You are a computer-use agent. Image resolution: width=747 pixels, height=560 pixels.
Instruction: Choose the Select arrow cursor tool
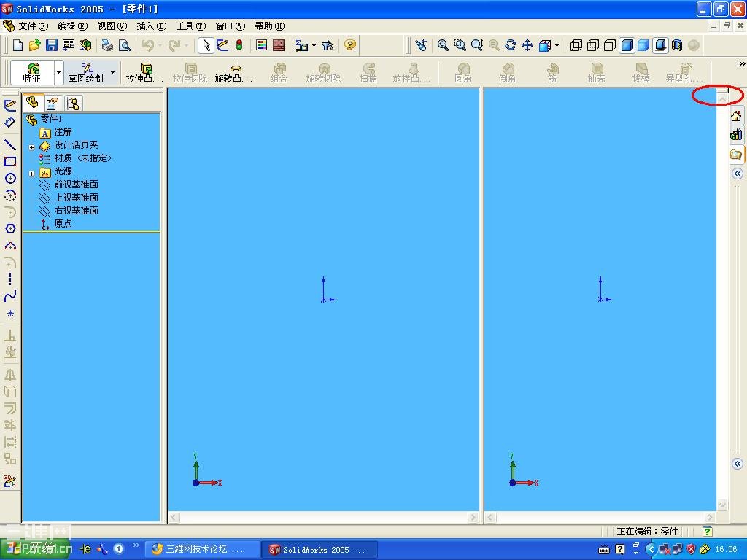[206, 45]
